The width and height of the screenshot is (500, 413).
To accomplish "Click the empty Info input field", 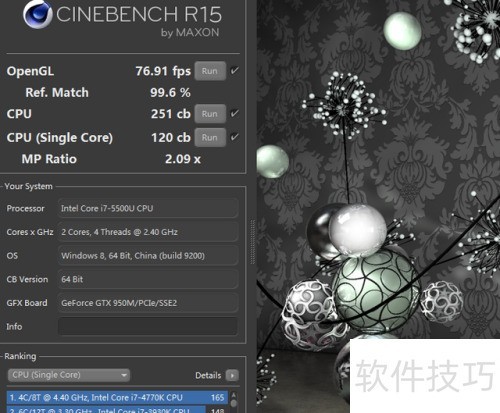I will [x=148, y=326].
